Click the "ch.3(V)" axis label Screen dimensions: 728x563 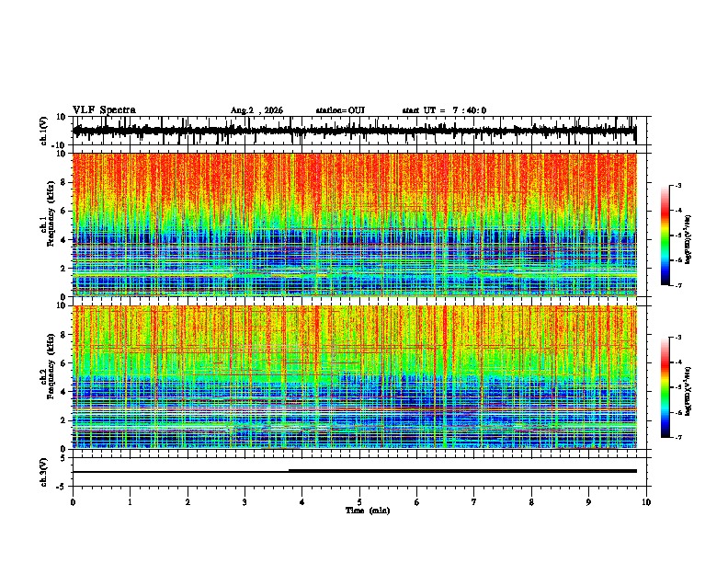[44, 472]
